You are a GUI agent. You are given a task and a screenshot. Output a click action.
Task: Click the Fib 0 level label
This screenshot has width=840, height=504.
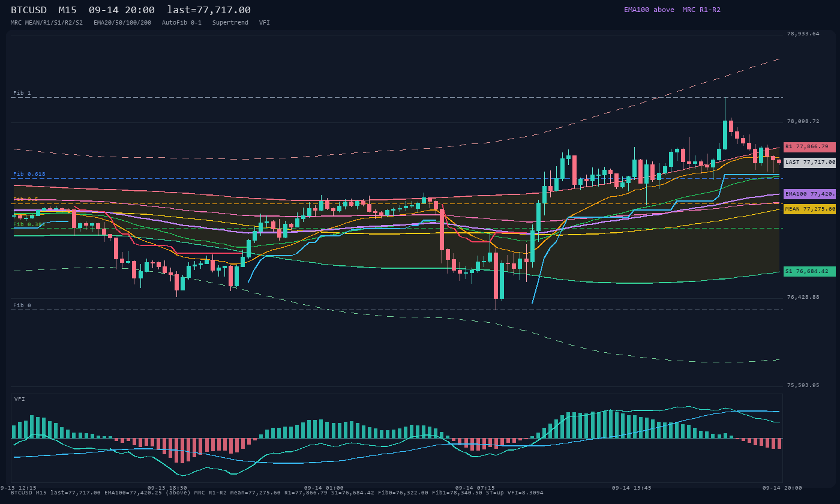click(22, 305)
